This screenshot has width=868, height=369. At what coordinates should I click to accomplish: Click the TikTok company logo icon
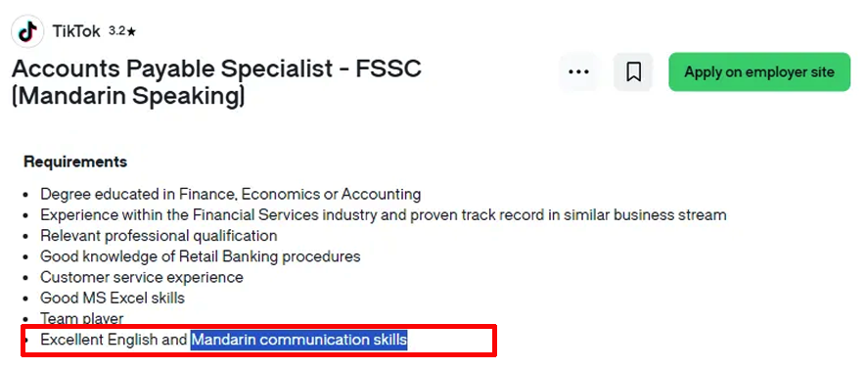tap(27, 31)
